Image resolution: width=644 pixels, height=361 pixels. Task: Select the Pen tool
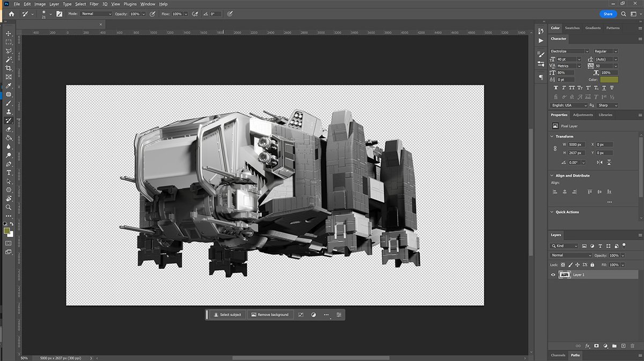point(9,164)
